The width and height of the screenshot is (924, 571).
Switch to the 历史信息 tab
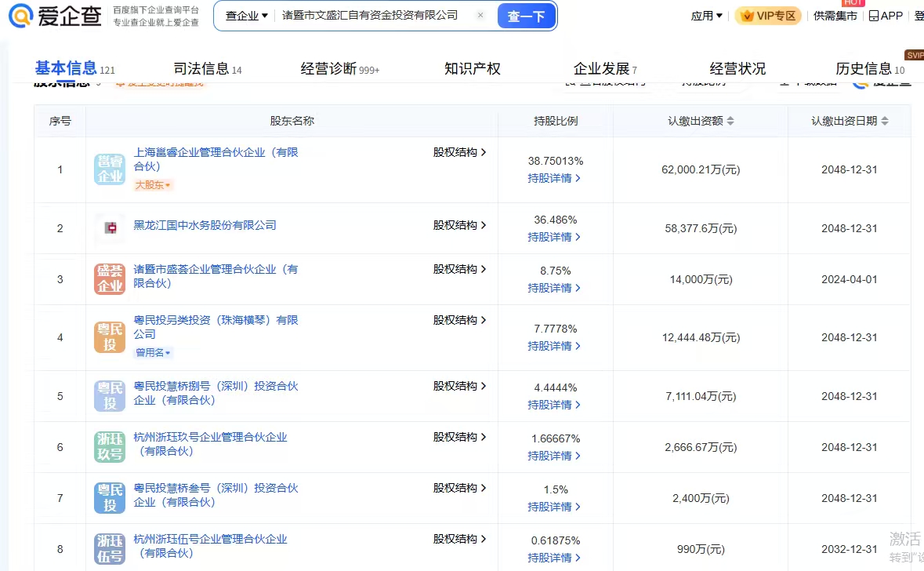[870, 69]
